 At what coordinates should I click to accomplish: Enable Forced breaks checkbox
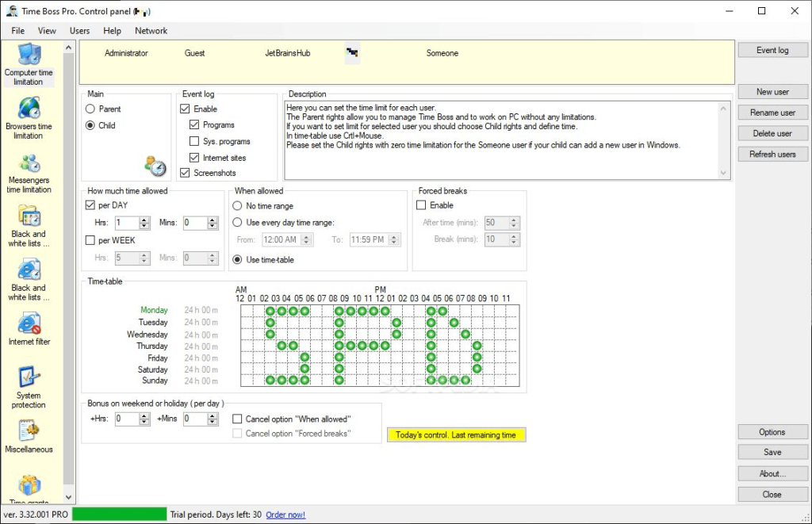[x=421, y=205]
